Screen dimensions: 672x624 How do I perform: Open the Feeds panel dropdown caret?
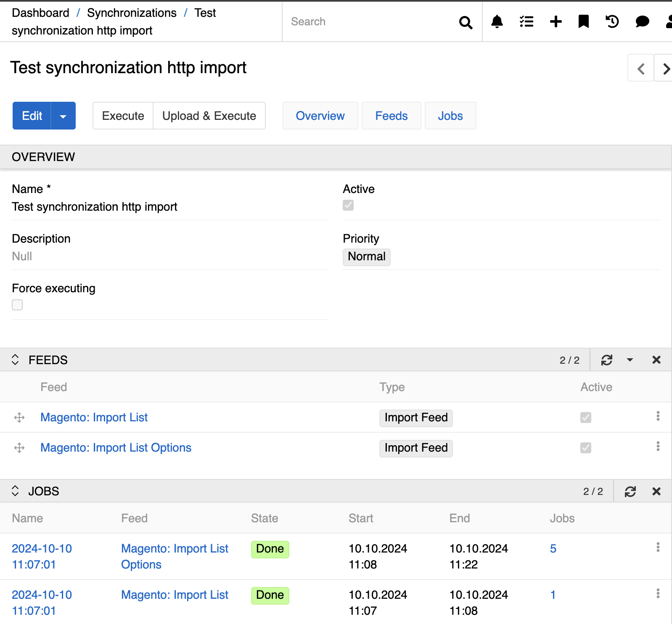[630, 360]
